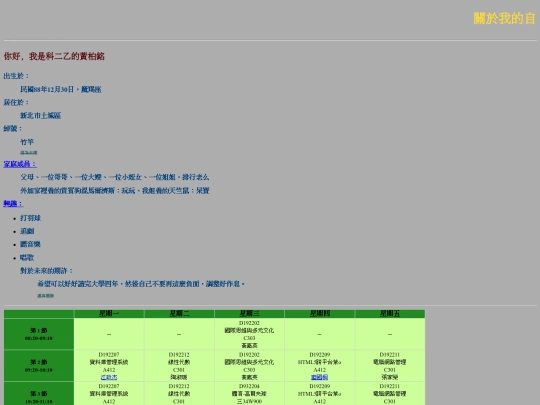Click the hobby item 唱歌
This screenshot has height=405, width=540.
click(x=27, y=257)
